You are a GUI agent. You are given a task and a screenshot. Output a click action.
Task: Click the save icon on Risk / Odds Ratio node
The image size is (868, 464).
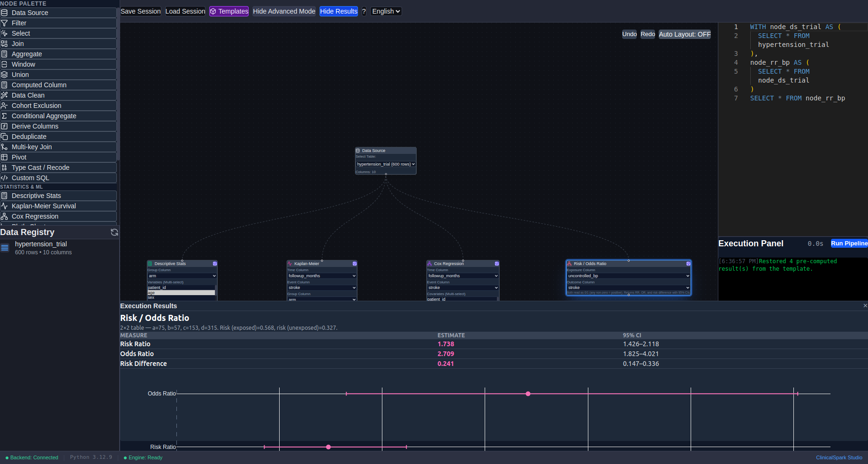tap(688, 264)
